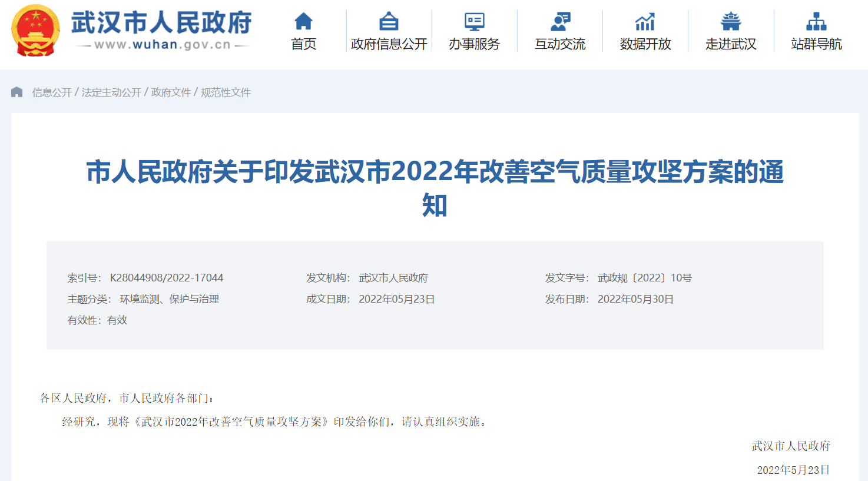Select index number K28044908/2022-17044

(x=167, y=278)
